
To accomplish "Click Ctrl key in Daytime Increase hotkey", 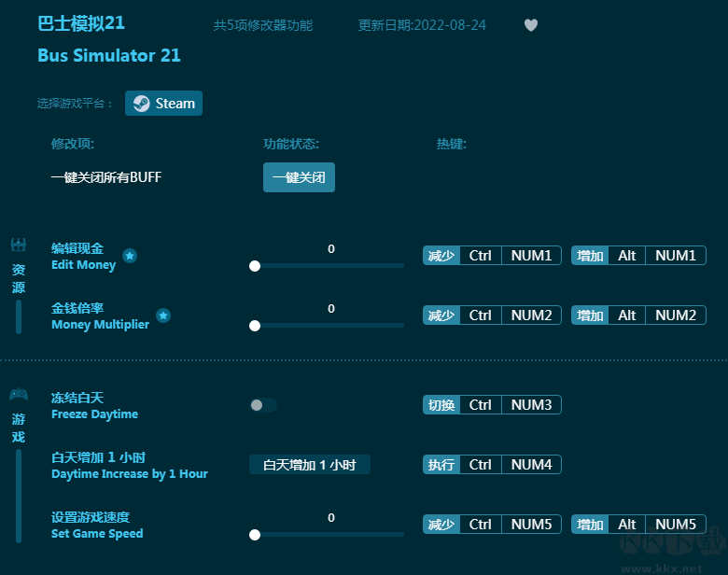I will click(481, 465).
